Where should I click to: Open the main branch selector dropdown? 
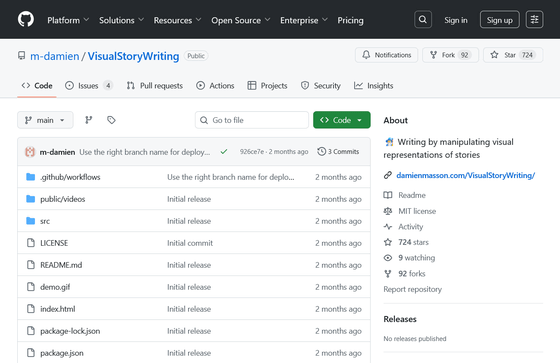pos(45,120)
